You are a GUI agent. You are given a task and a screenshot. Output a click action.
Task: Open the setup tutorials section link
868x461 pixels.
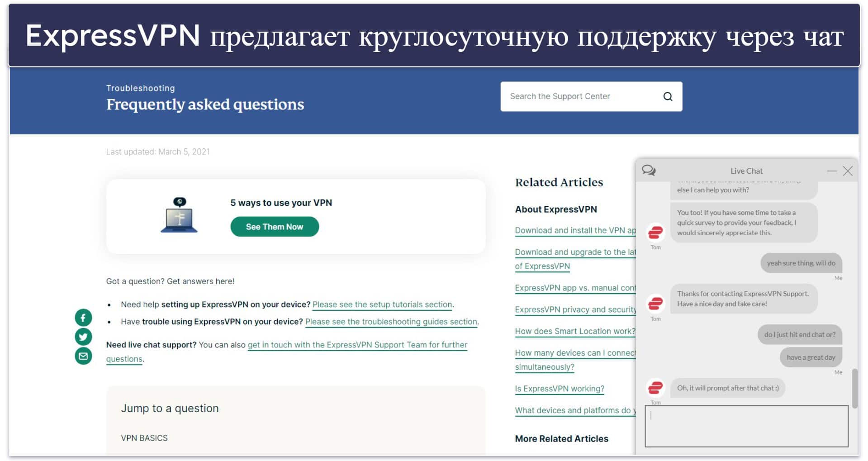click(x=382, y=304)
